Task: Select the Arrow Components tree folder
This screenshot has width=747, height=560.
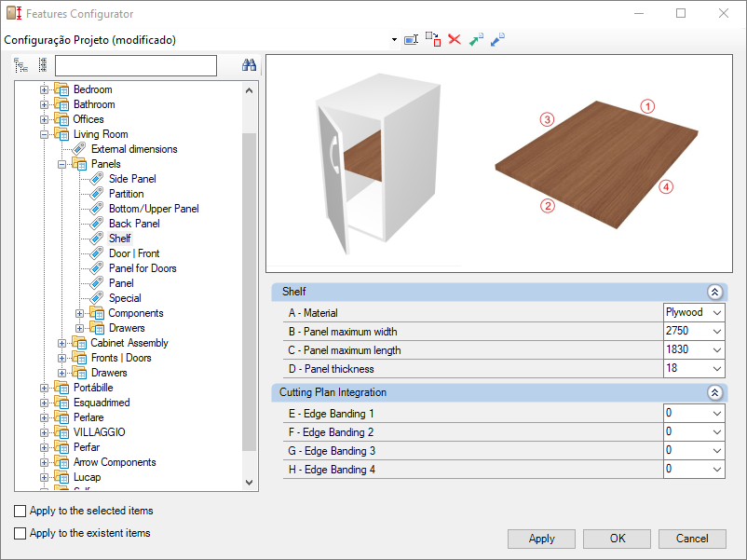Action: (115, 462)
